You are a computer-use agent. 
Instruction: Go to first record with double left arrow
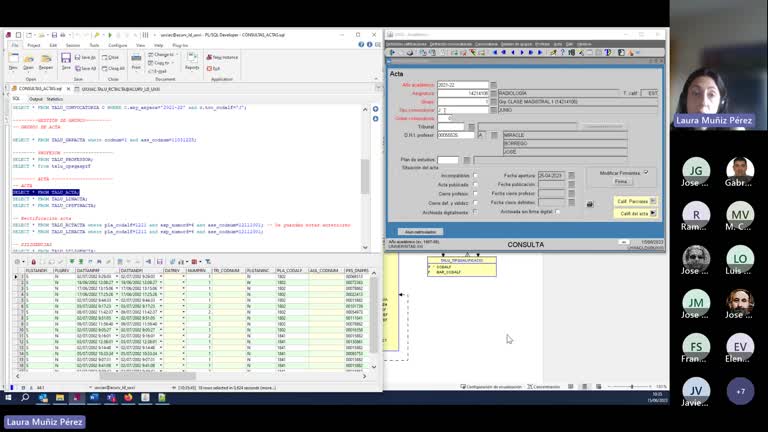[495, 52]
